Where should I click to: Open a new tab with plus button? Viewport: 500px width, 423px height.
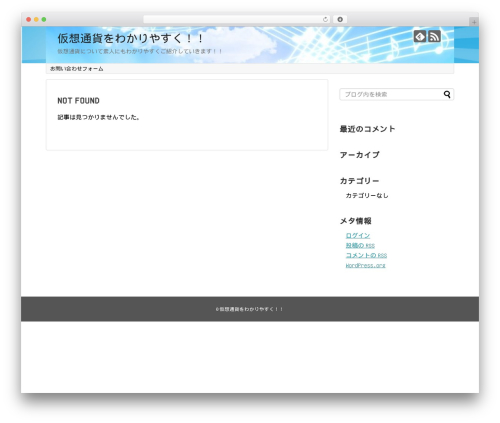(474, 22)
